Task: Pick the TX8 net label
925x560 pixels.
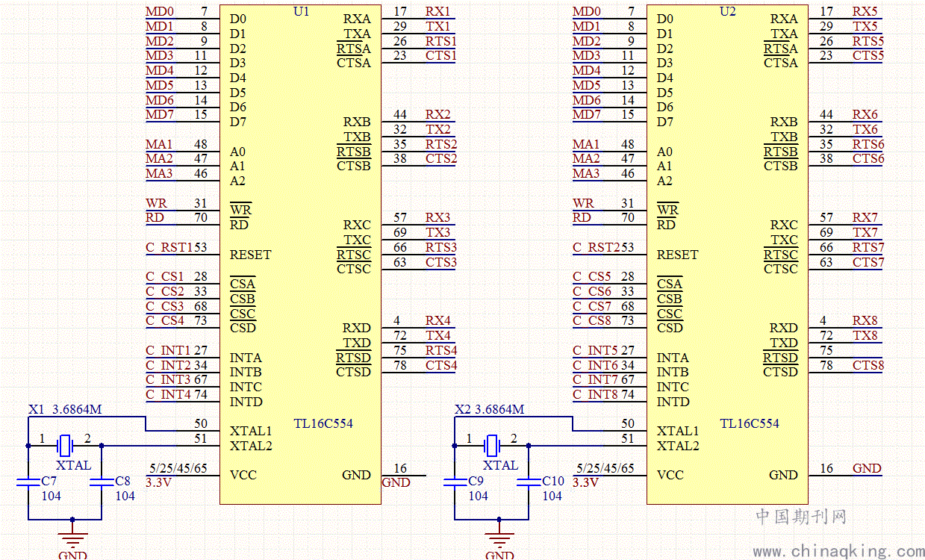Action: [x=865, y=335]
